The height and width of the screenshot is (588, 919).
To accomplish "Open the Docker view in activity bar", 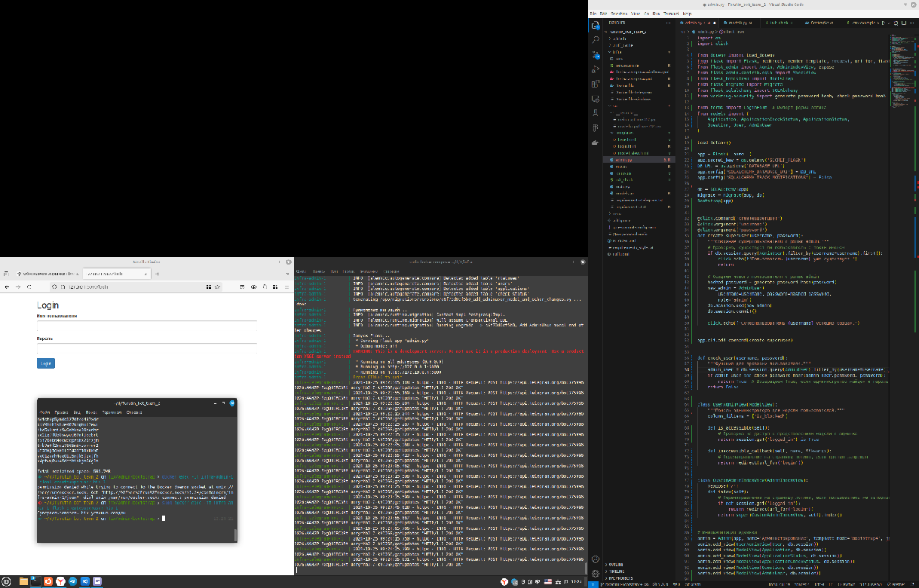I will point(596,143).
